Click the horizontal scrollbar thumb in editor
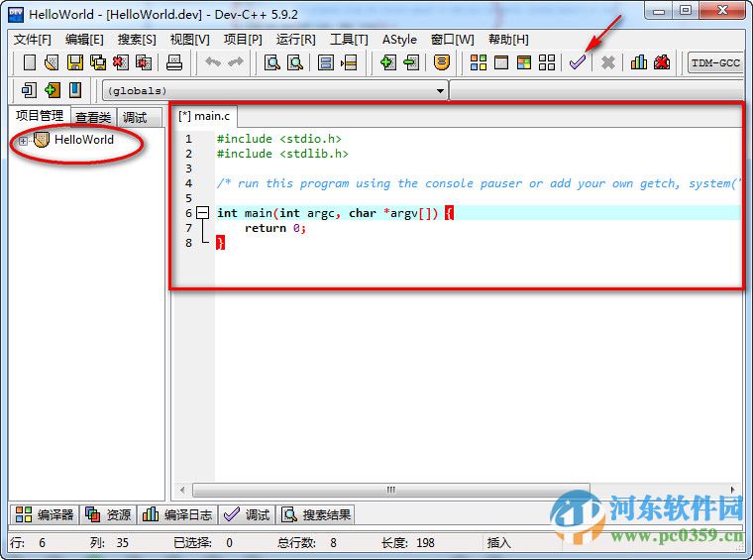Image resolution: width=753 pixels, height=560 pixels. click(x=391, y=490)
